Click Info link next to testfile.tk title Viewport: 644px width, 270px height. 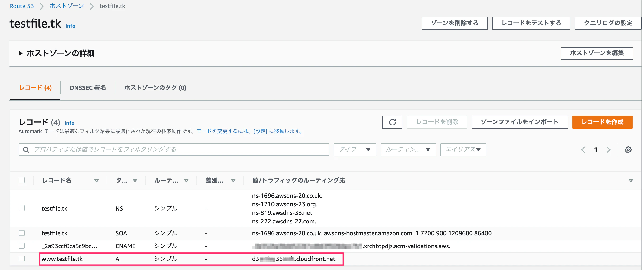tap(70, 26)
